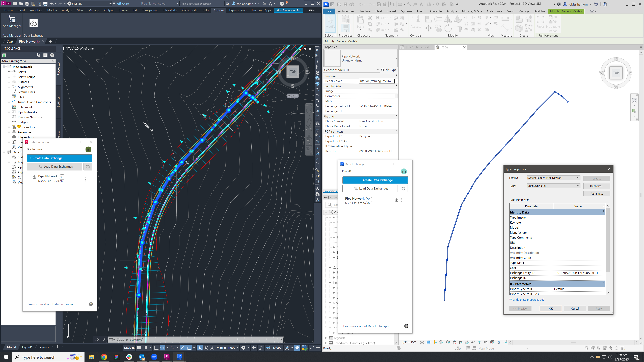Open the 'What do these properties do?' link

point(526,299)
